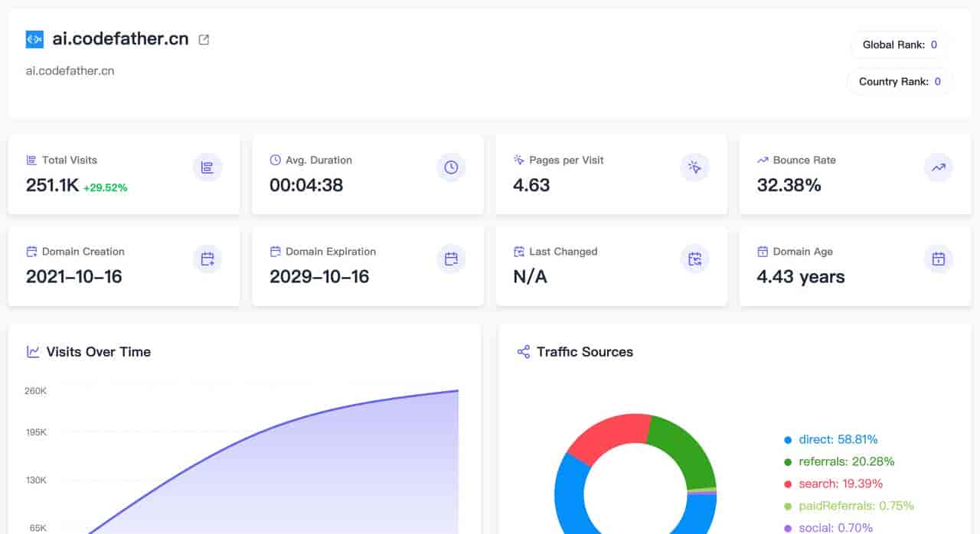The width and height of the screenshot is (980, 534).
Task: Click the Avg. Duration round clock icon
Action: point(451,167)
